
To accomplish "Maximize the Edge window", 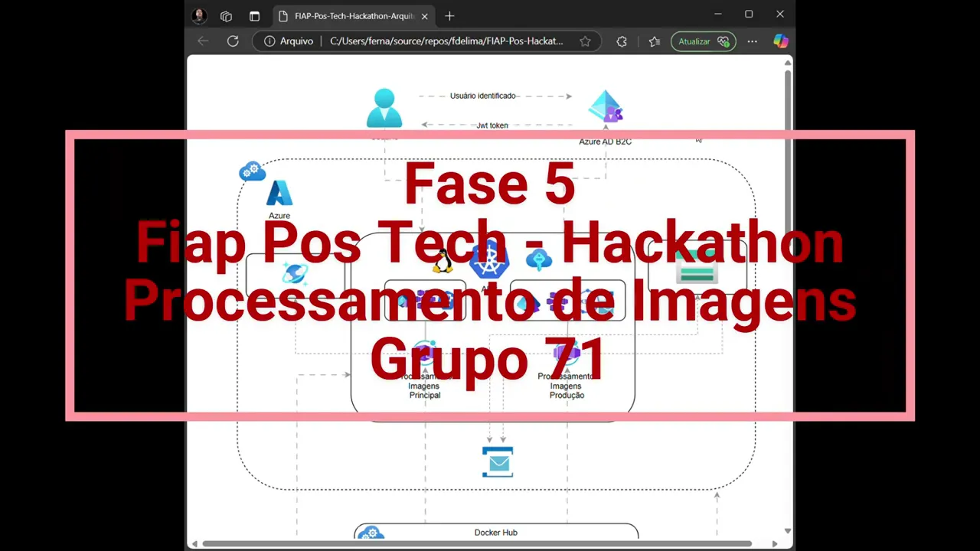I will pos(749,14).
